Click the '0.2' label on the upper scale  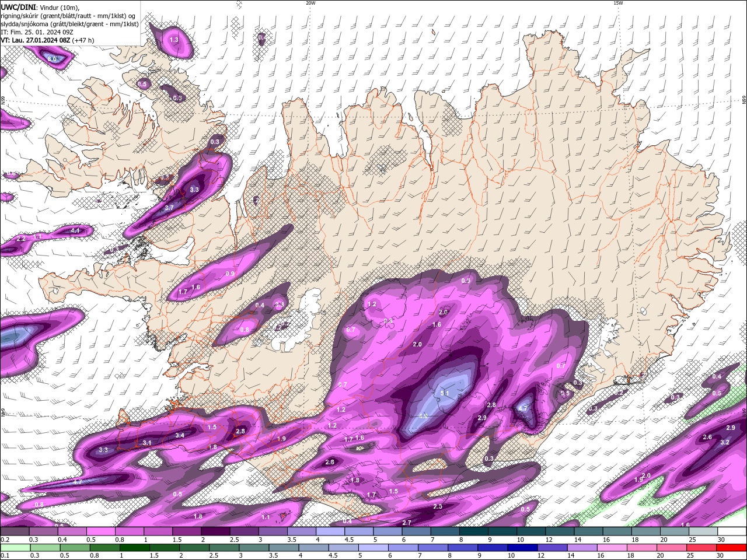pos(5,540)
